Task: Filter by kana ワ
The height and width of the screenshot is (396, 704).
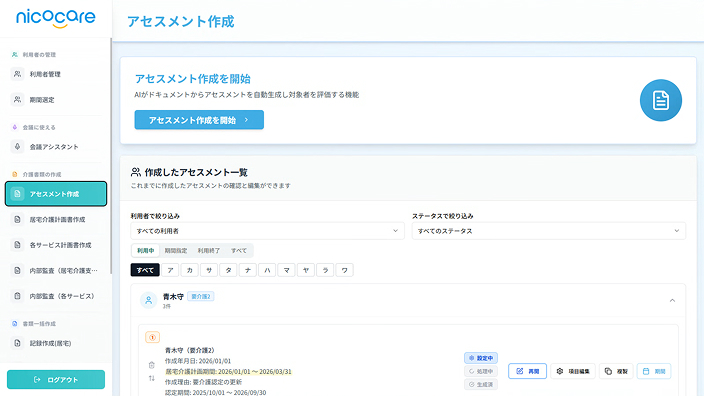Action: pyautogui.click(x=344, y=270)
